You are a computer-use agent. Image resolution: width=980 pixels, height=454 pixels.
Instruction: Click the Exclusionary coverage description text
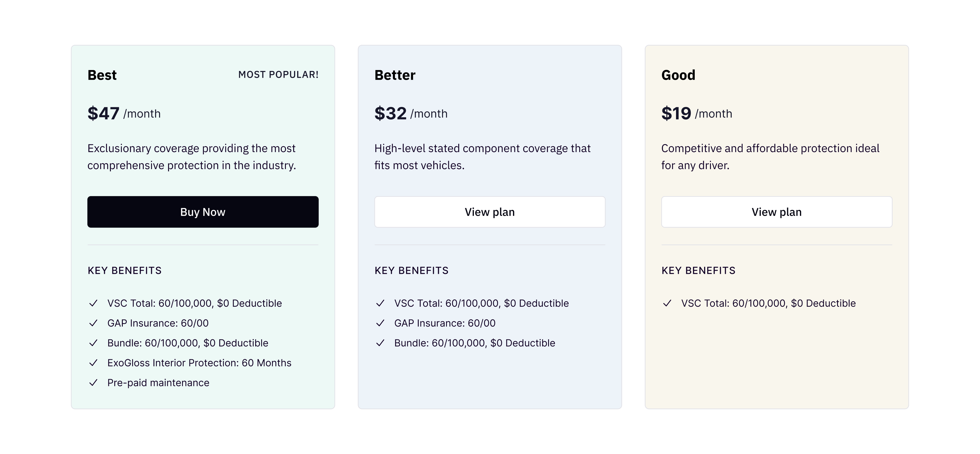click(192, 157)
